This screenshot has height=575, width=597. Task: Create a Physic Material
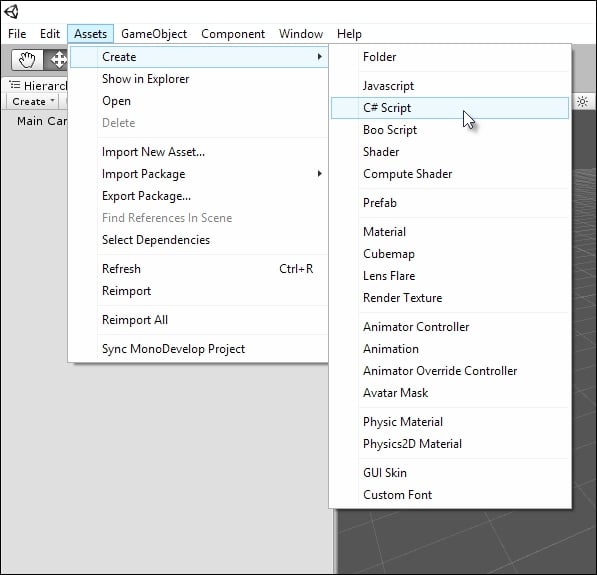click(450, 422)
